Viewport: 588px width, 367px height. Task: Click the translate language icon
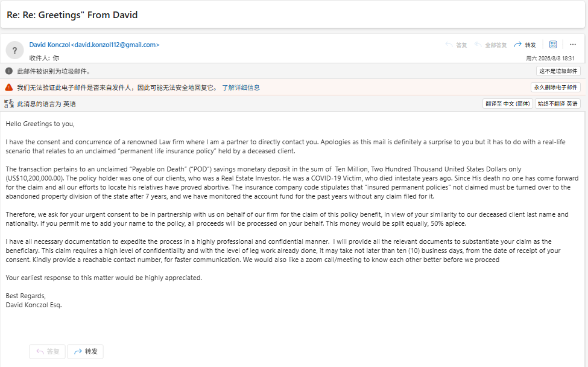click(9, 104)
